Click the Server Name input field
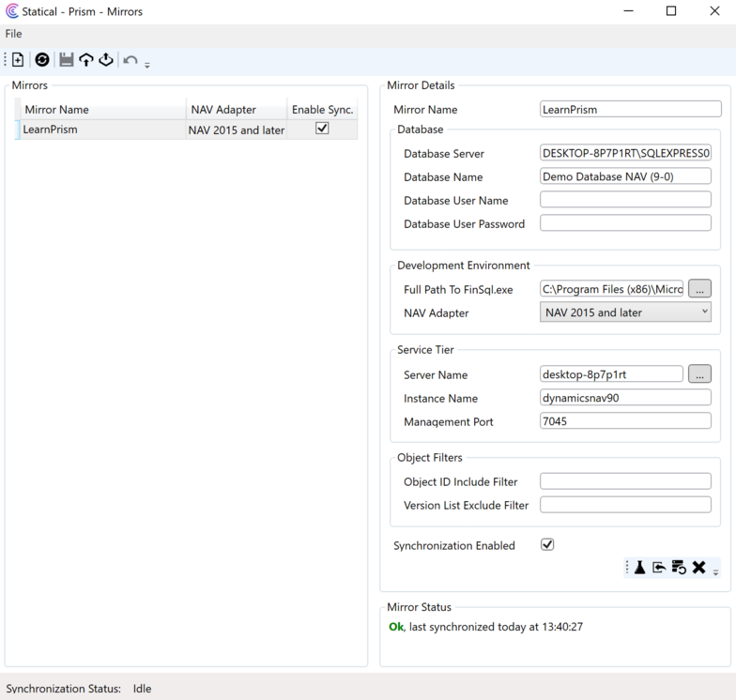 [612, 373]
